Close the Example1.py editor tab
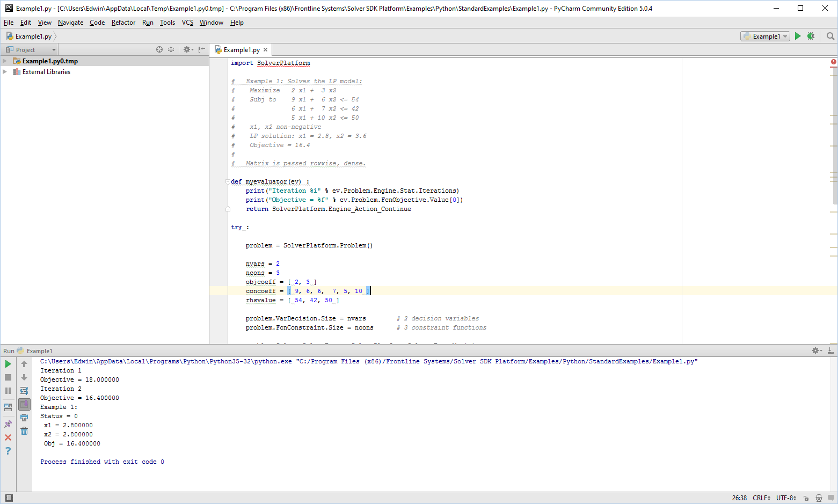Viewport: 838px width, 504px height. click(x=265, y=50)
